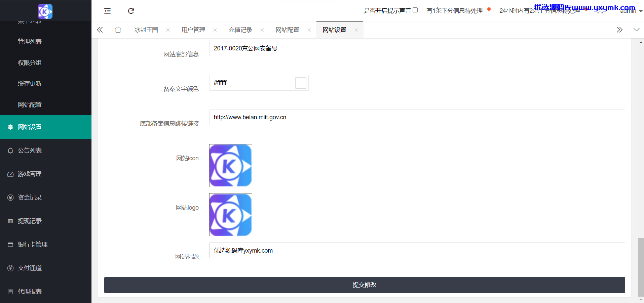
Task: Toggle the 是否开启提示声音 checkbox
Action: [x=415, y=10]
